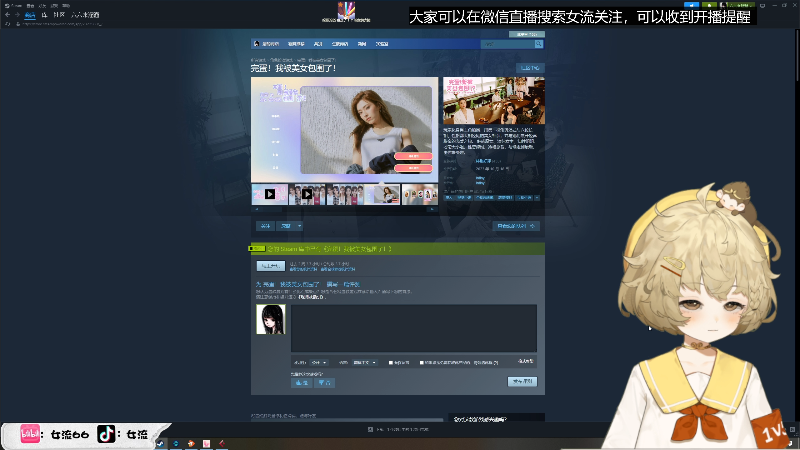Play the first trailer video thumbnail
Screen dimensions: 800x450
[270, 194]
